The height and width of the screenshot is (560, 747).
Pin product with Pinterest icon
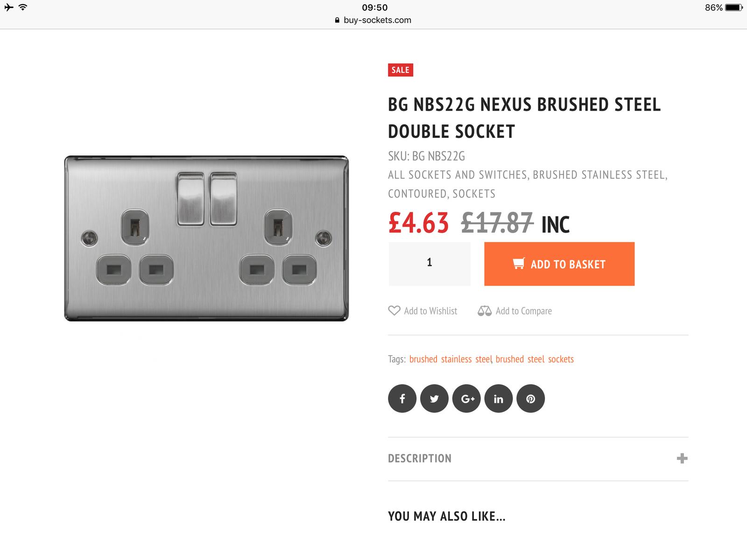point(531,399)
